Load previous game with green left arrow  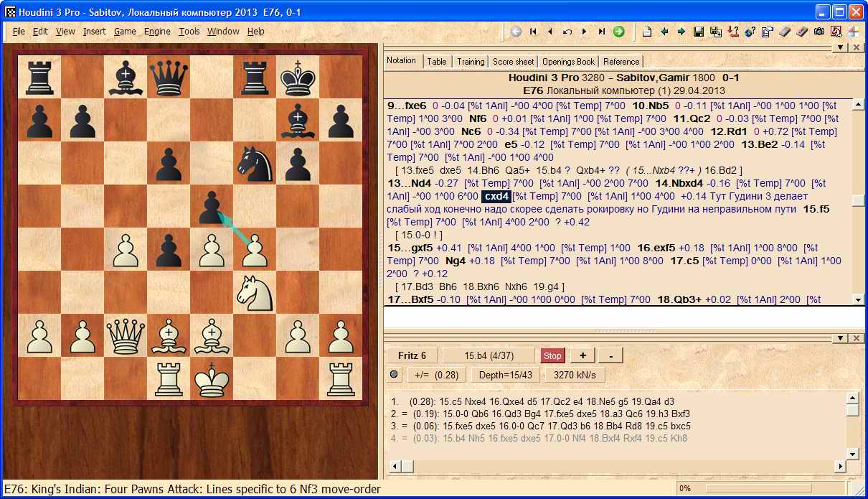[x=664, y=32]
